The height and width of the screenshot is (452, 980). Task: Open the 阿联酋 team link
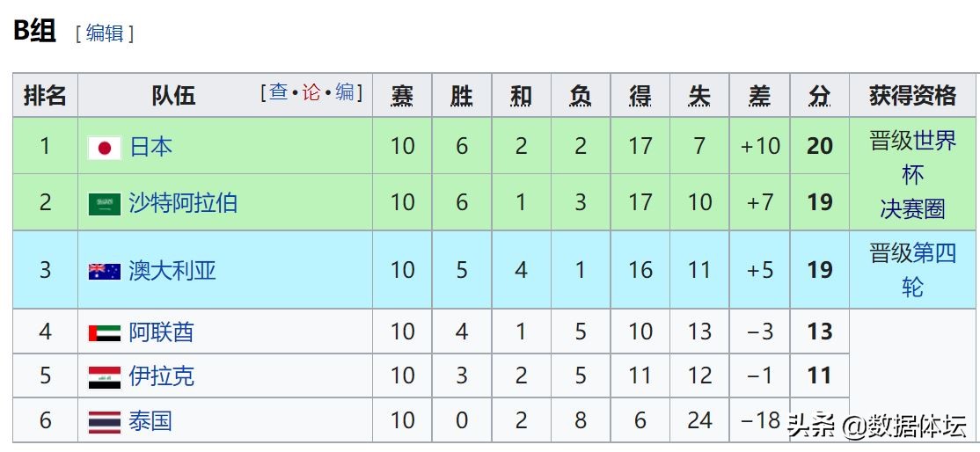161,332
